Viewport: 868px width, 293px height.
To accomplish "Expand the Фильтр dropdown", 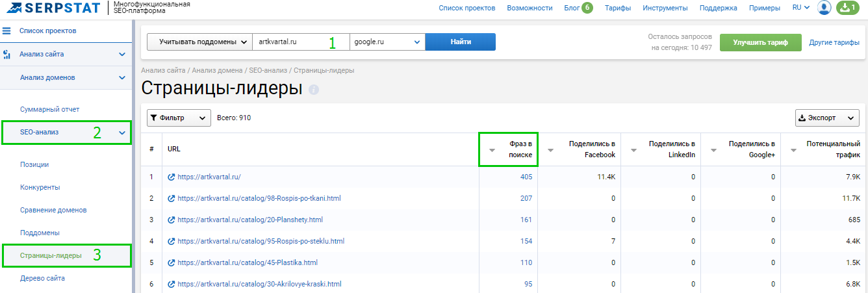I will (179, 118).
